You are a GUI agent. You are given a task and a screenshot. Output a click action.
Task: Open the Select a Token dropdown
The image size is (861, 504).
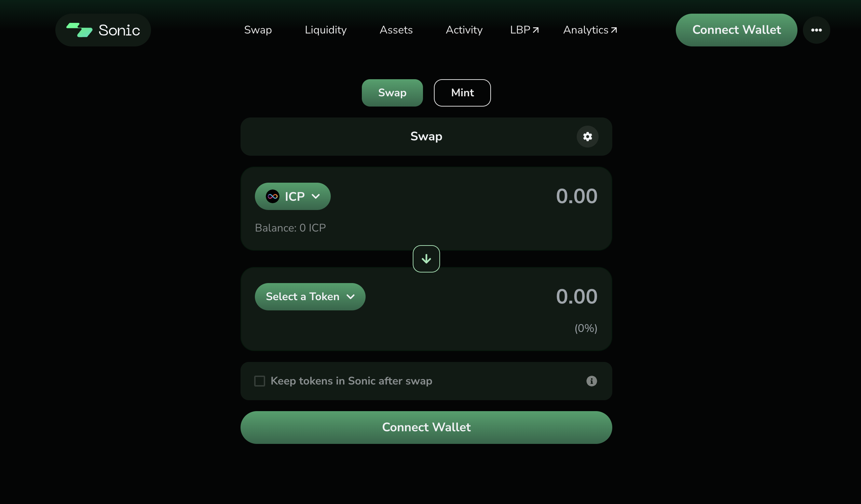click(310, 297)
